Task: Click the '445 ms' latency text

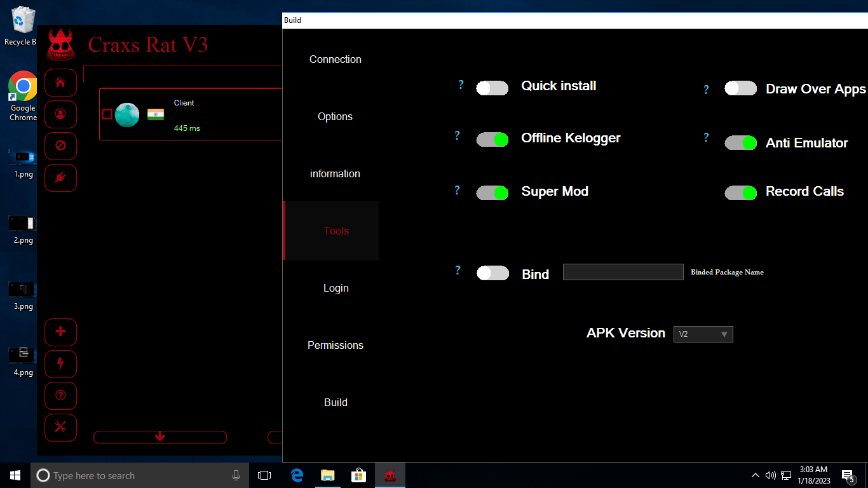Action: [x=187, y=128]
